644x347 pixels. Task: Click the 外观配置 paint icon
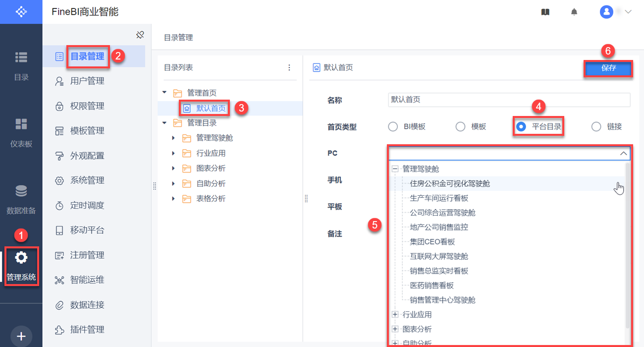tap(59, 156)
